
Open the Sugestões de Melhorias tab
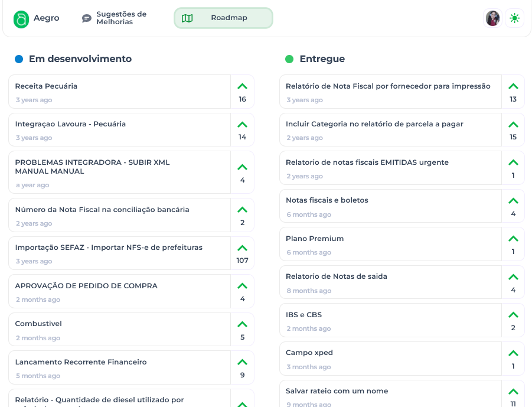tap(115, 18)
